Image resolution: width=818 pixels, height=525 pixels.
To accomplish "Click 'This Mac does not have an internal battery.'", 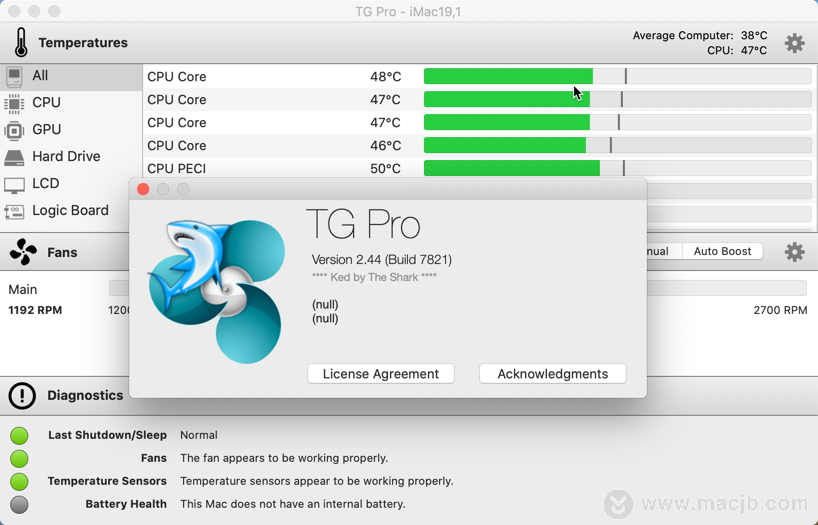I will (x=293, y=504).
